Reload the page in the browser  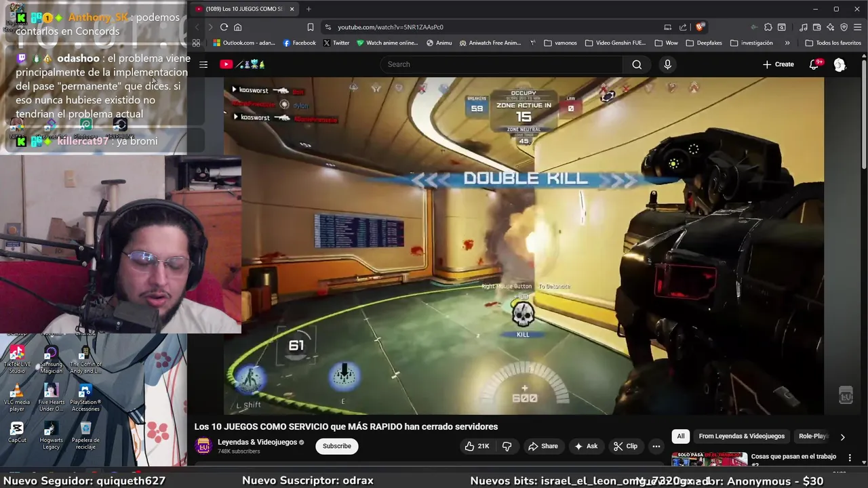tap(224, 27)
